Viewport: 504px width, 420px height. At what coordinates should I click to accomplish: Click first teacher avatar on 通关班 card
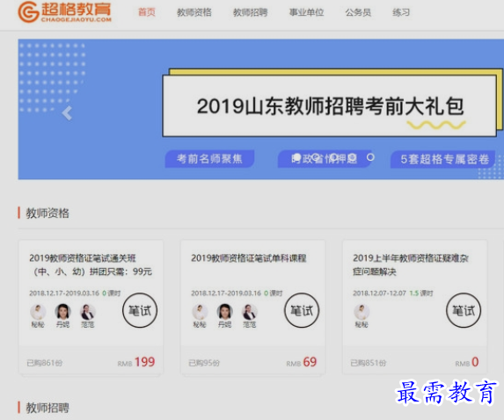38,311
